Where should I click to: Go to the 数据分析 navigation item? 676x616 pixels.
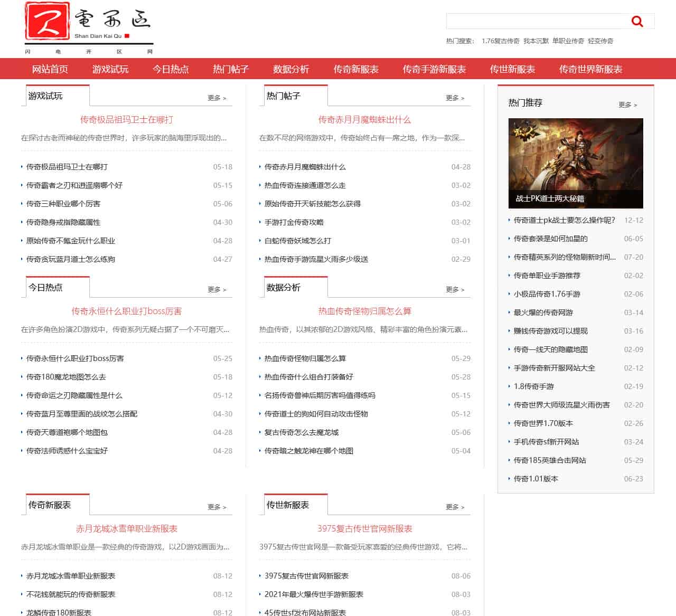(291, 69)
